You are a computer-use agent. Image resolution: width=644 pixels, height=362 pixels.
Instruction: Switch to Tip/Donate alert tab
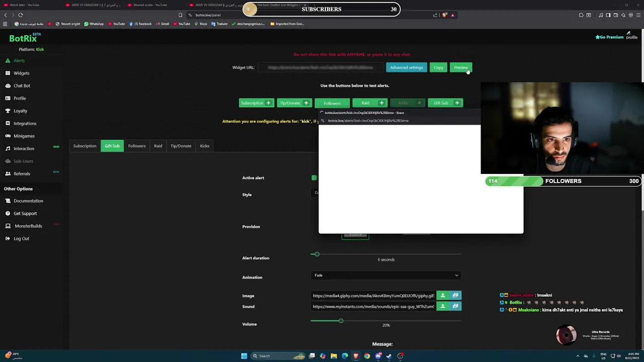[x=181, y=146]
